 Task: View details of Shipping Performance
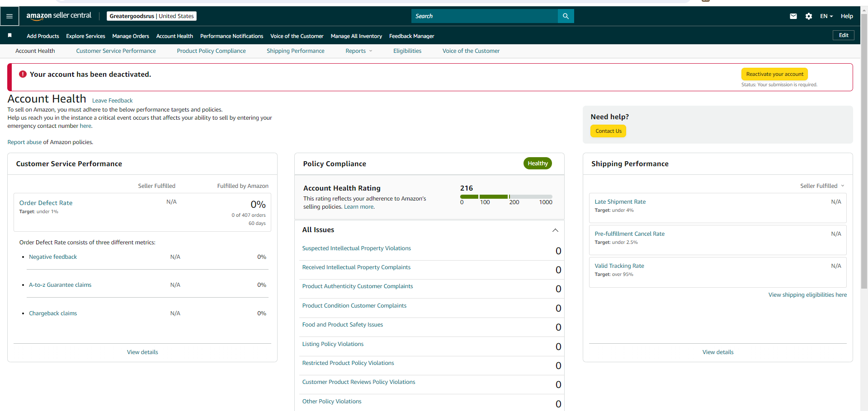[718, 352]
